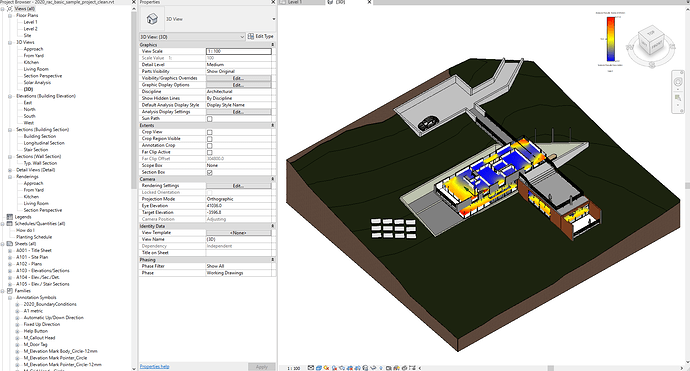The image size is (690, 371).
Task: Click the view's horizontal scrollbar thumb
Action: [x=550, y=368]
